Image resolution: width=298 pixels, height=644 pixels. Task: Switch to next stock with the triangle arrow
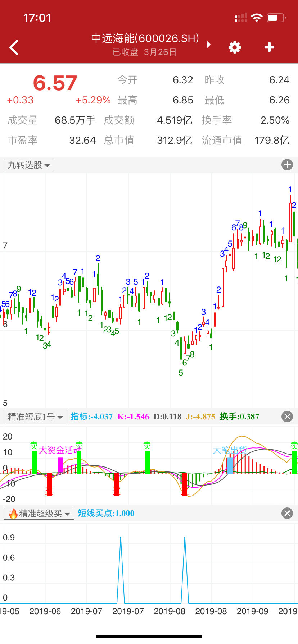(x=208, y=45)
